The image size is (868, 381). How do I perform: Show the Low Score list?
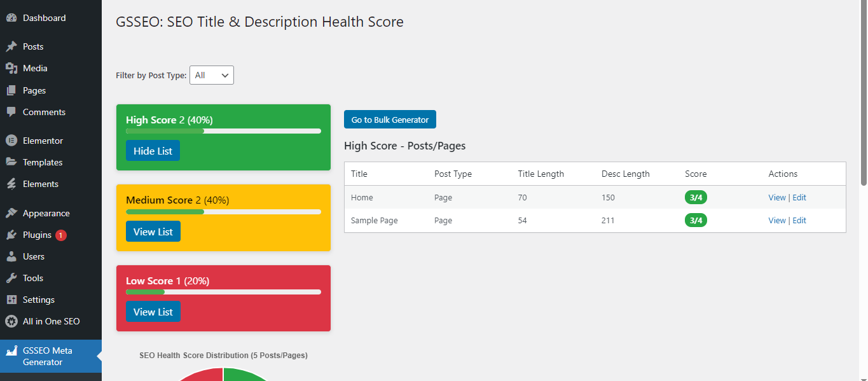point(153,312)
